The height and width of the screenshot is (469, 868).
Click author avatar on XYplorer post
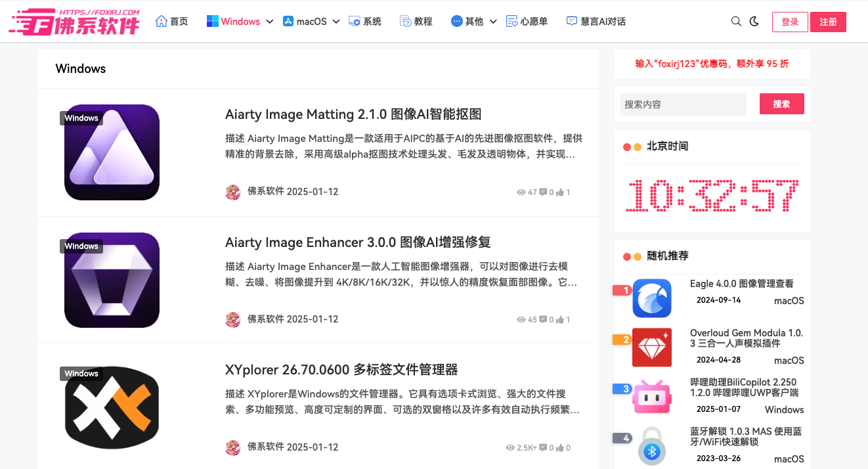(233, 447)
